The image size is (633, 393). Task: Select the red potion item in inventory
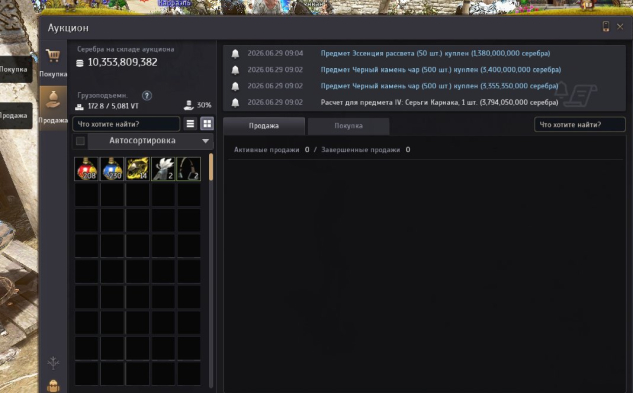[86, 168]
